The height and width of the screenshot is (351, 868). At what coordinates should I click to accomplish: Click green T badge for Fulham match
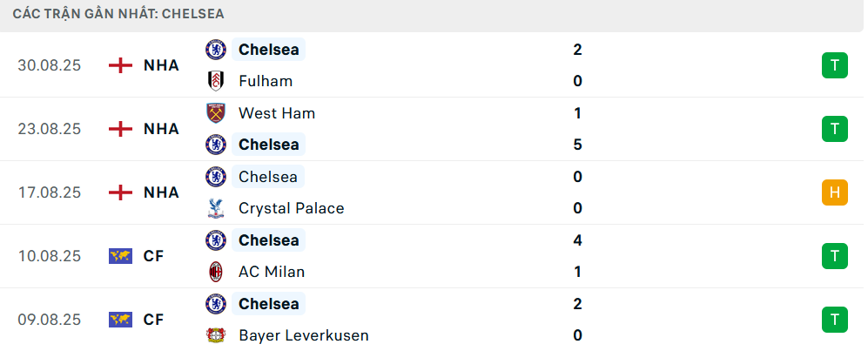tap(834, 65)
